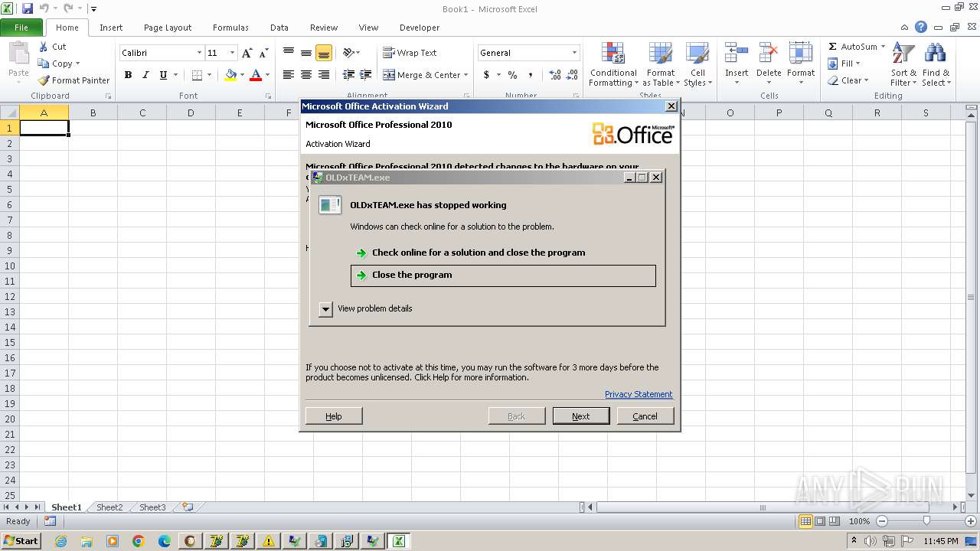The height and width of the screenshot is (551, 980).
Task: Open the Font Color dropdown arrow
Action: click(x=267, y=75)
